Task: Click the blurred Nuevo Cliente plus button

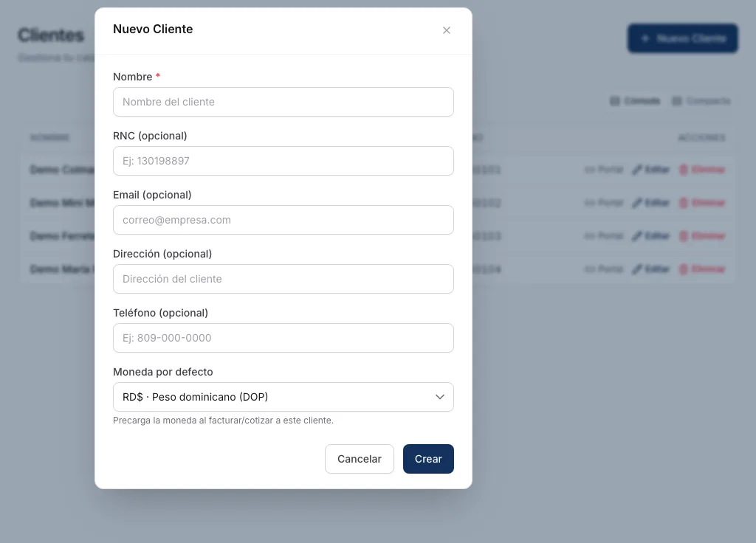Action: (x=682, y=38)
